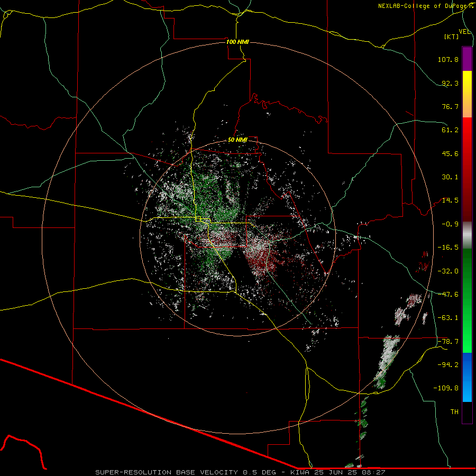Click the 61.2 legend value
The width and height of the screenshot is (476, 476).
450,130
